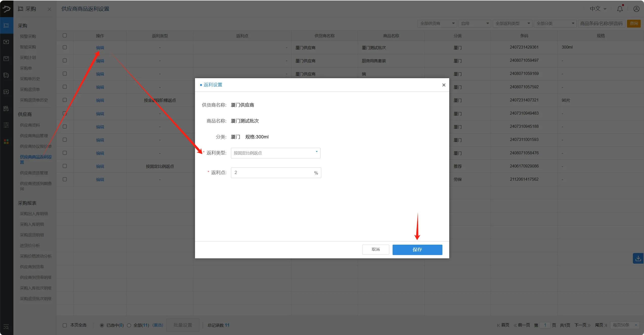
Task: Open the user account profile icon
Action: [x=636, y=9]
